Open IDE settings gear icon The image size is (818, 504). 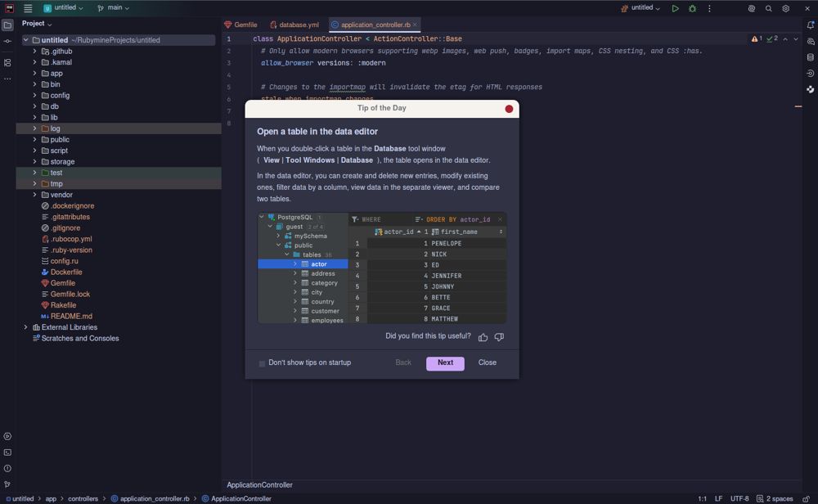(x=785, y=8)
